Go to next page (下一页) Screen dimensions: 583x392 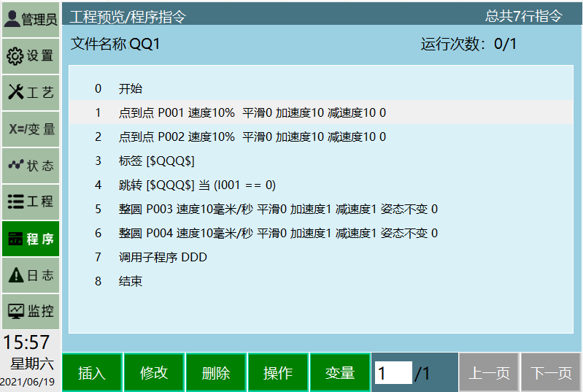click(551, 373)
